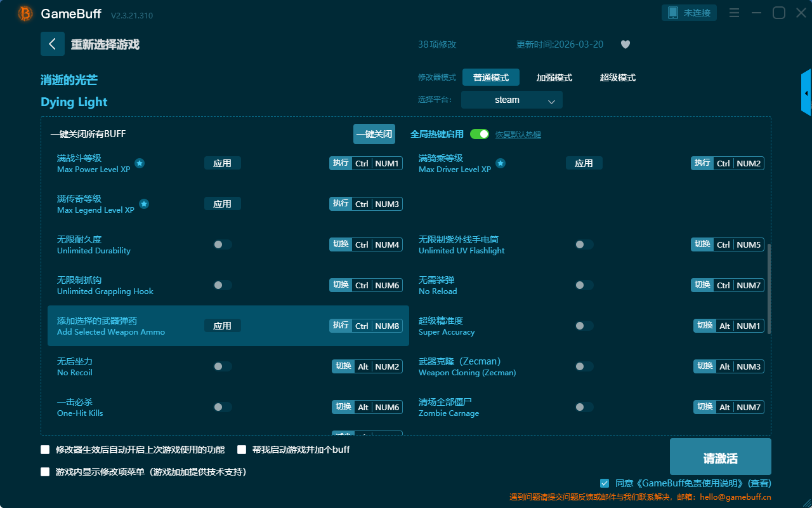Disable the global hotkey toggle

(479, 134)
